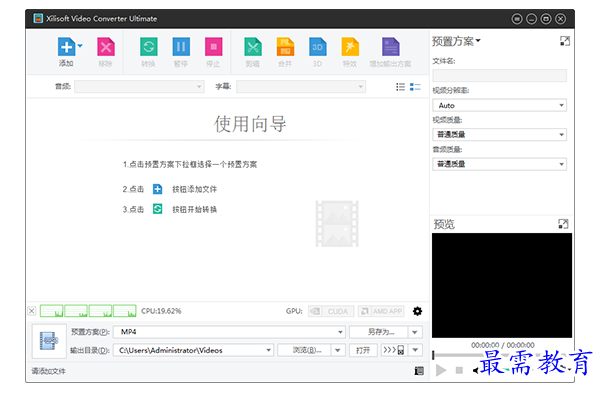Click the log icon in status bar

(419, 371)
